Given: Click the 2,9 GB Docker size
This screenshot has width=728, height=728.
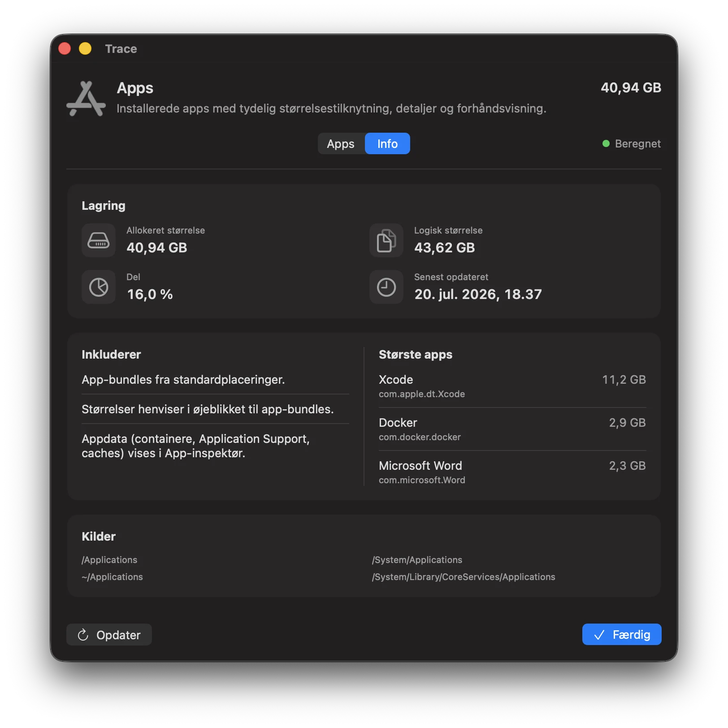Looking at the screenshot, I should [628, 423].
